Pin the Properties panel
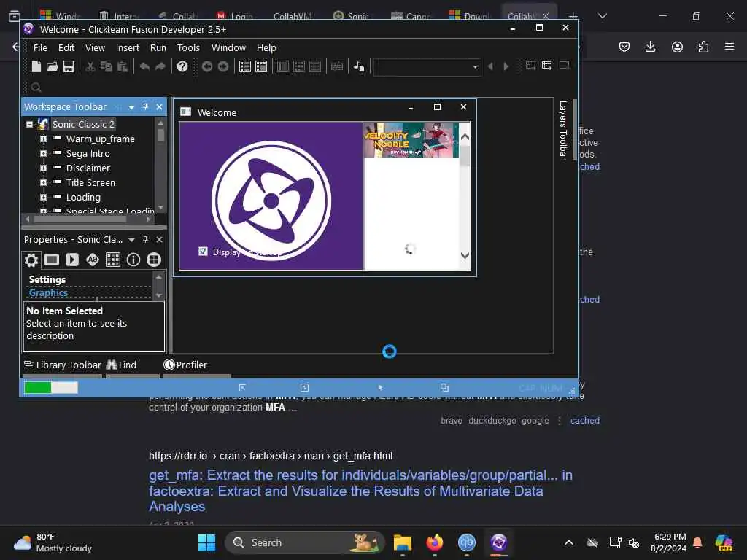 145,239
